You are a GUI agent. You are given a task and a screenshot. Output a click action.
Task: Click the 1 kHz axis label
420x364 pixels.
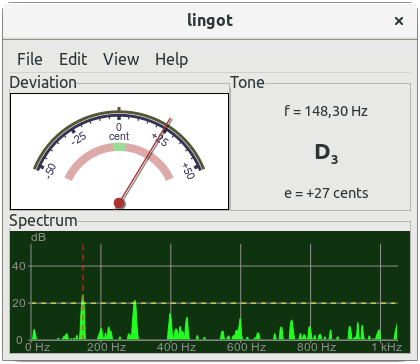tap(387, 347)
